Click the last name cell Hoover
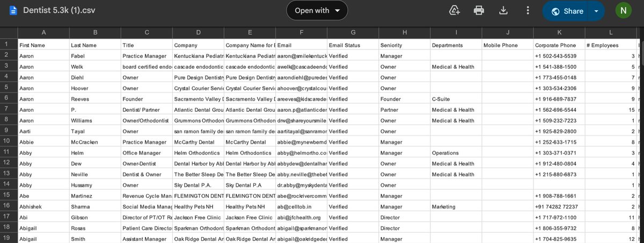 (x=95, y=88)
